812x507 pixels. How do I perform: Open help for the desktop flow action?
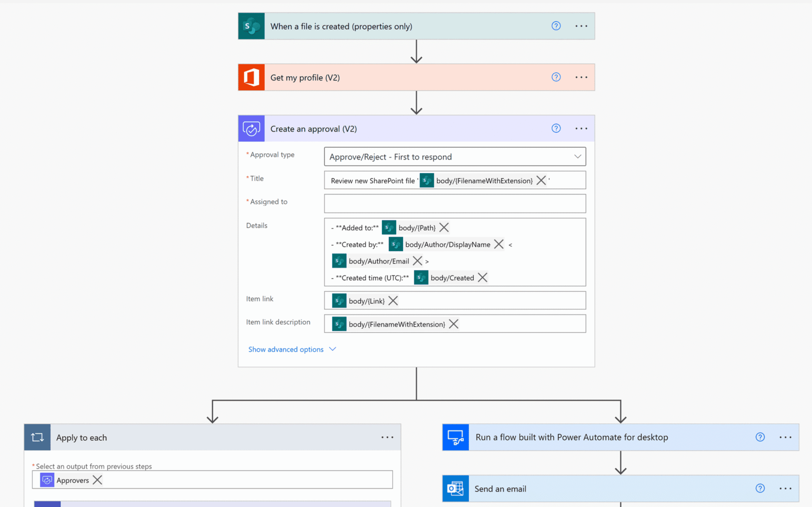[x=760, y=437]
